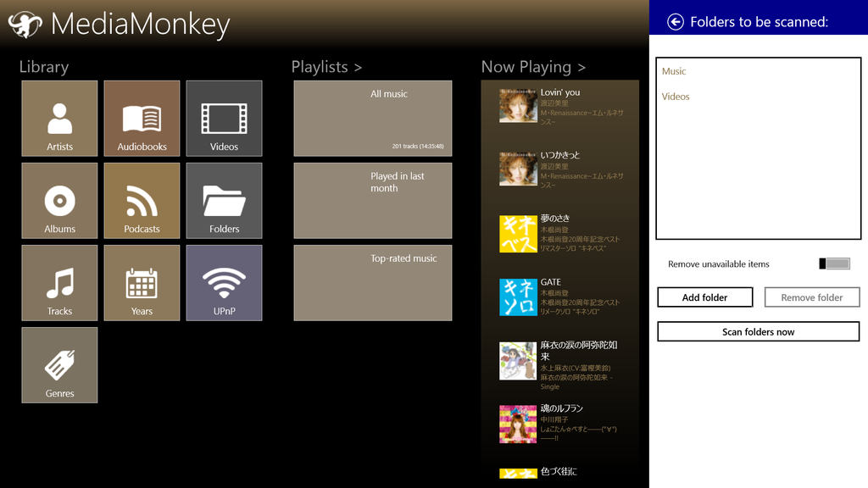
Task: Toggle Remove unavailable items switch
Action: point(834,264)
